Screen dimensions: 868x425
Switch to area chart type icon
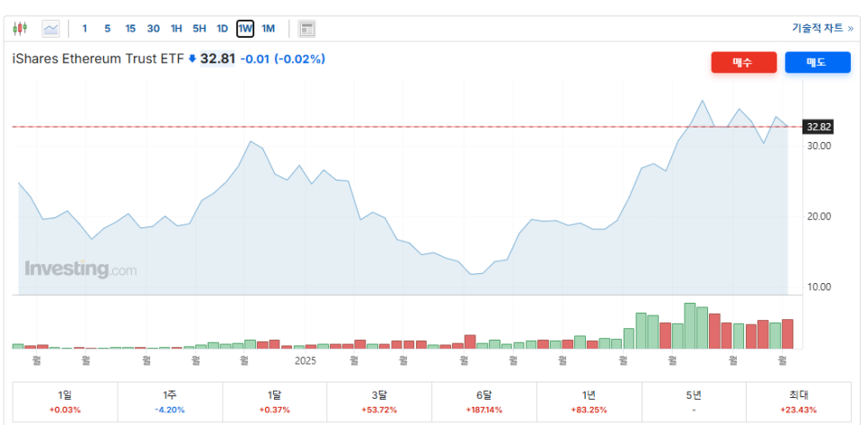[x=51, y=28]
